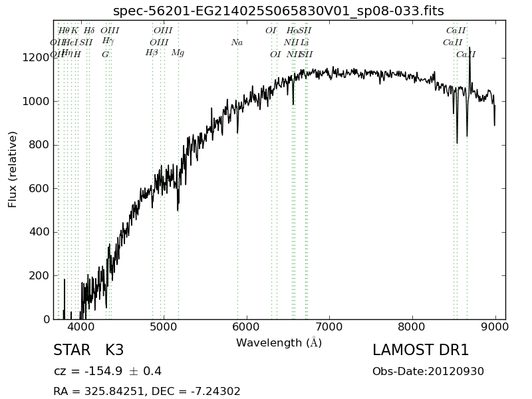Screen dimensions: 532x399
Task: Click the 'Hδ' line label
Action: [x=89, y=31]
